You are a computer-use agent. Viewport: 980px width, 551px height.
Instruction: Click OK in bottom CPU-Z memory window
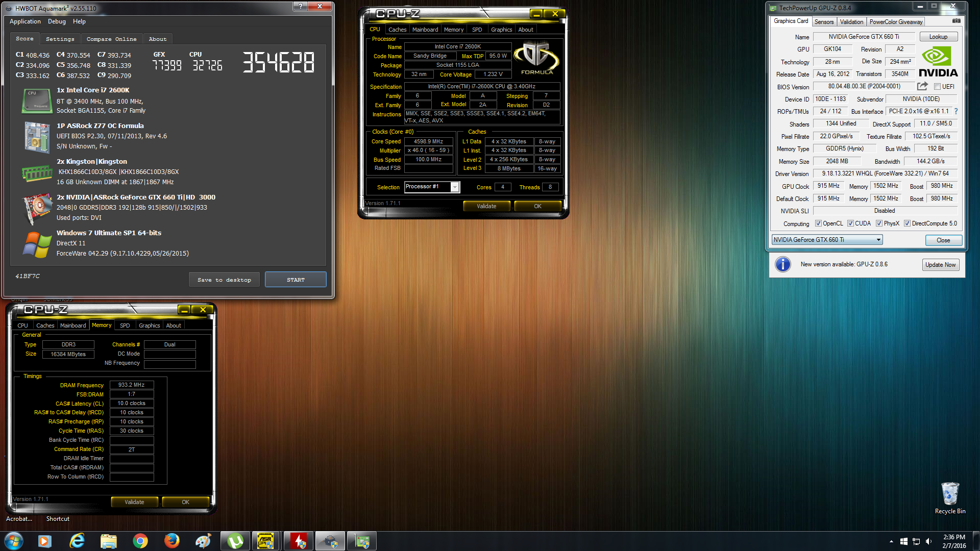pyautogui.click(x=185, y=502)
